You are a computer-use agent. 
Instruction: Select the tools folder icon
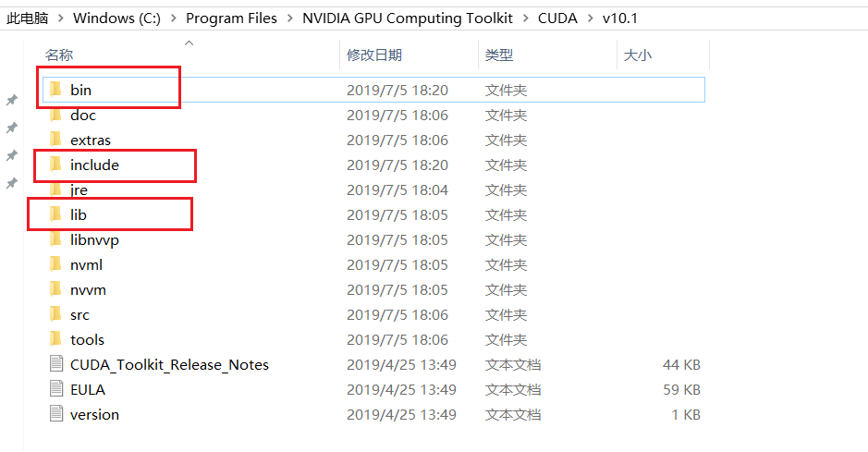[55, 339]
